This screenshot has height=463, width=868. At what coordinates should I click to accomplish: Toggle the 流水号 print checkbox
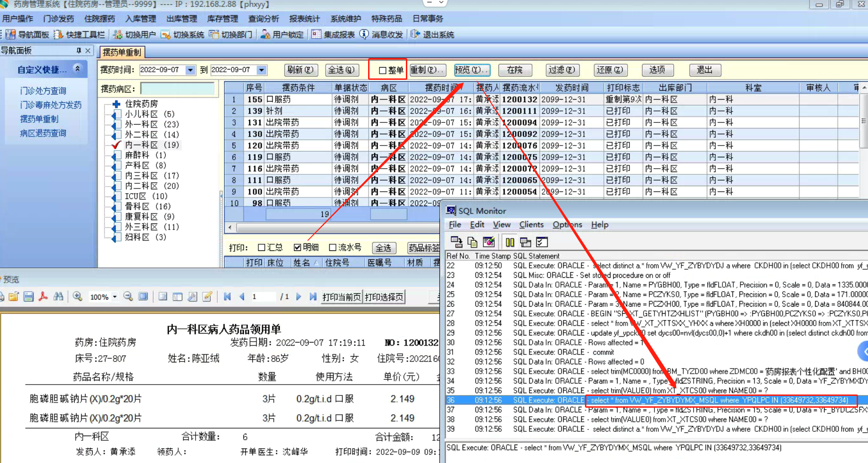(x=333, y=248)
